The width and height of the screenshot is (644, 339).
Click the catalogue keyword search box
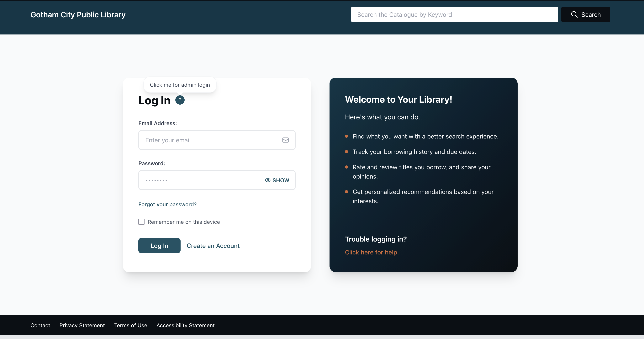(454, 14)
